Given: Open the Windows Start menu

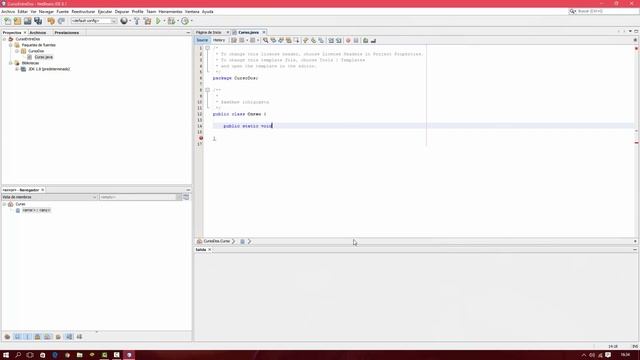Looking at the screenshot, I should (6, 355).
